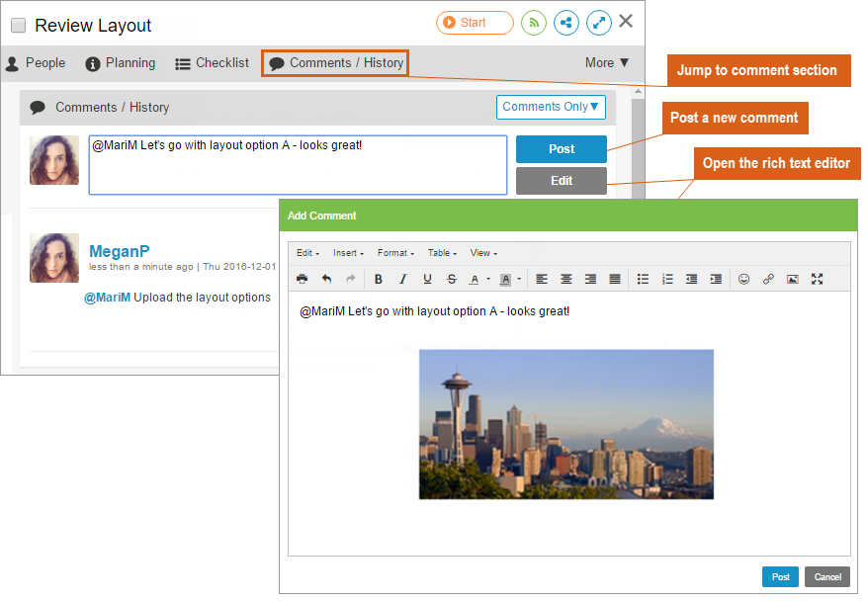Toggle fullscreen mode in the rich text editor
Viewport: 868px width, 602px height.
tap(818, 280)
